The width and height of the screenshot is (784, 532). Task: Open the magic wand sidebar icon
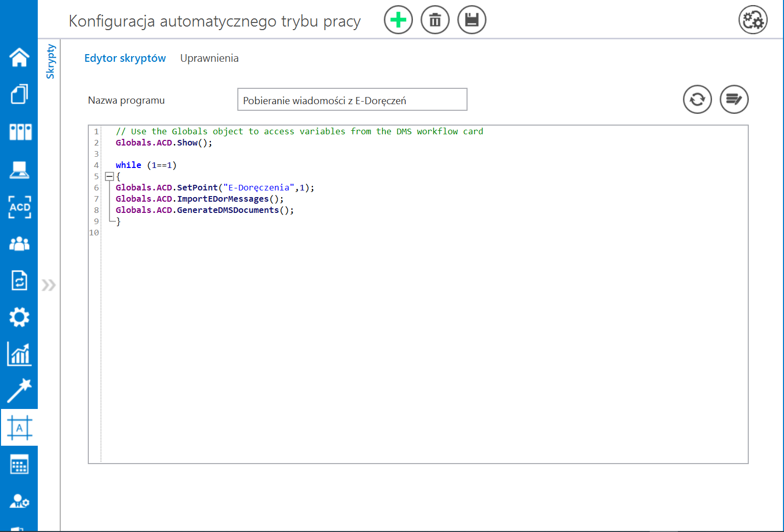(x=19, y=391)
